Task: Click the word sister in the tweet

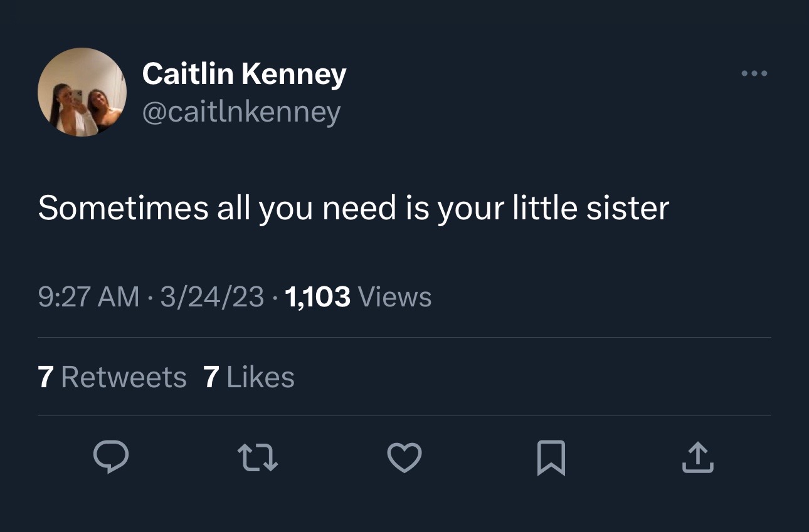Action: [628, 208]
